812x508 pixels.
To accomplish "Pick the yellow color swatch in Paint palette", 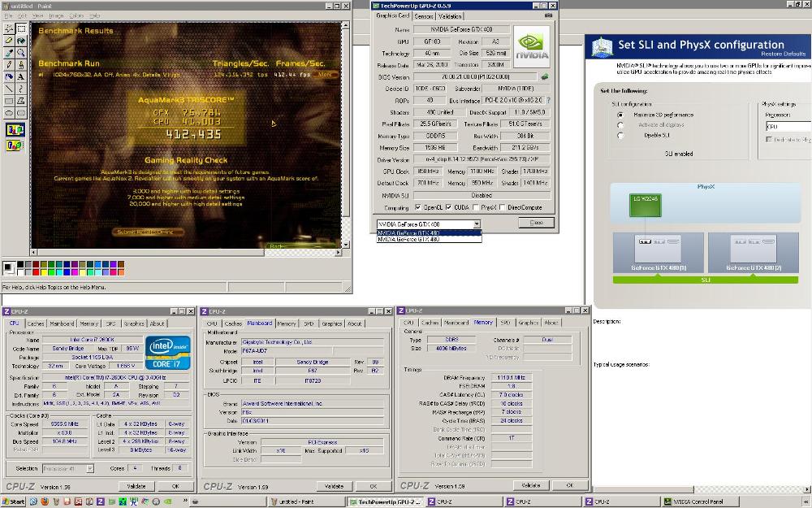I will coord(42,271).
